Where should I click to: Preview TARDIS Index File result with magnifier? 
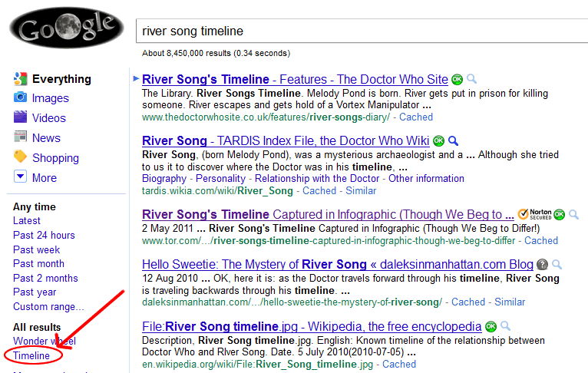click(x=454, y=140)
